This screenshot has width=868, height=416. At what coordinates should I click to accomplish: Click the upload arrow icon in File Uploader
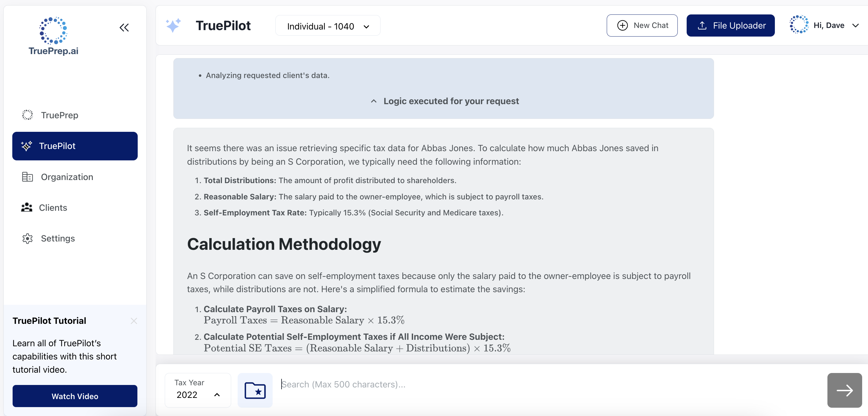[702, 25]
